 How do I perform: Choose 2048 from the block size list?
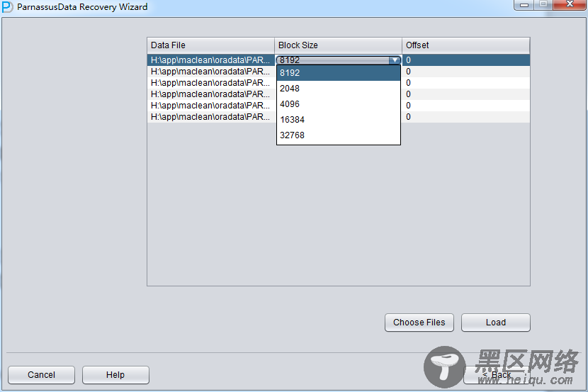pyautogui.click(x=338, y=89)
